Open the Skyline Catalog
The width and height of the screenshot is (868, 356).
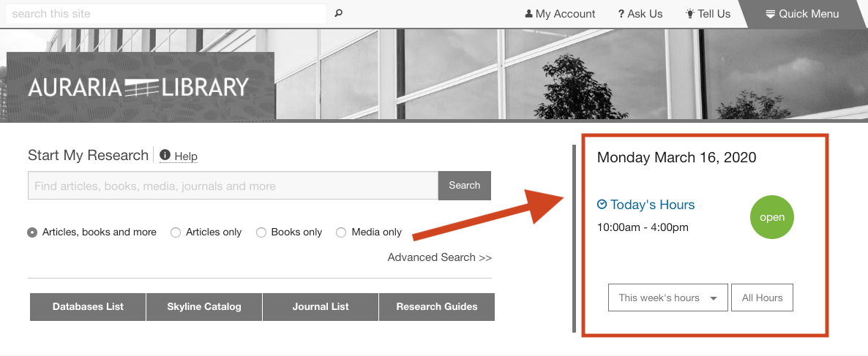pyautogui.click(x=204, y=307)
